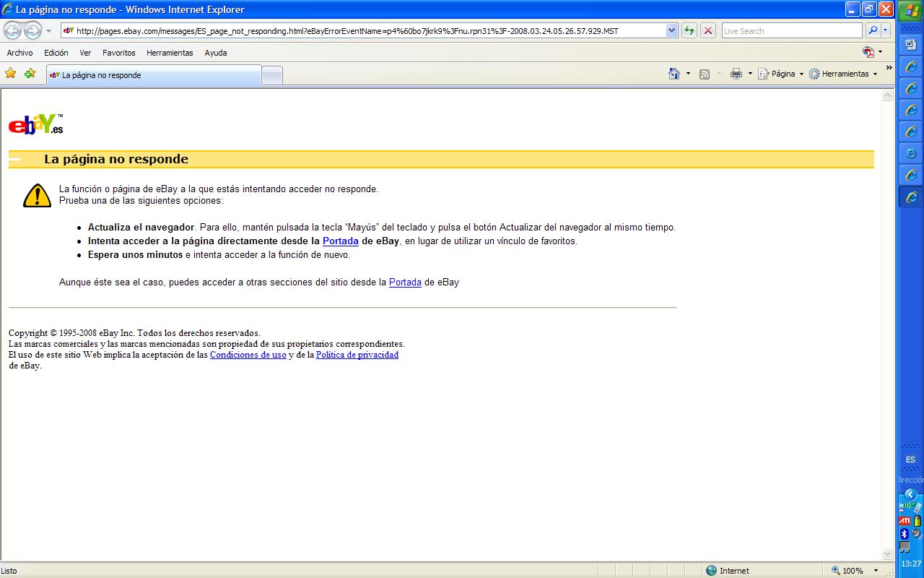The width and height of the screenshot is (924, 578).
Task: Open the Herramientas gear toolbar menu
Action: [843, 74]
